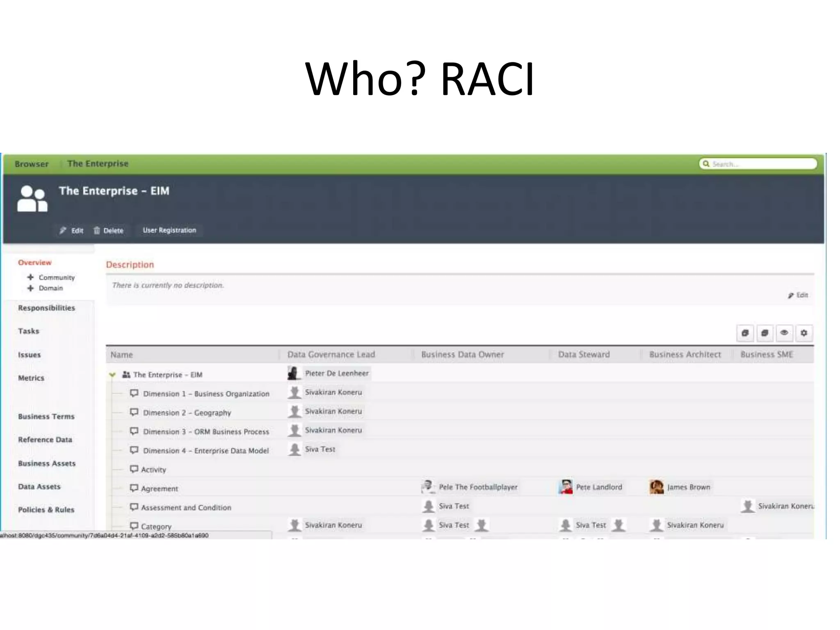Open the Agreement domain row
The width and height of the screenshot is (840, 630).
coord(160,488)
